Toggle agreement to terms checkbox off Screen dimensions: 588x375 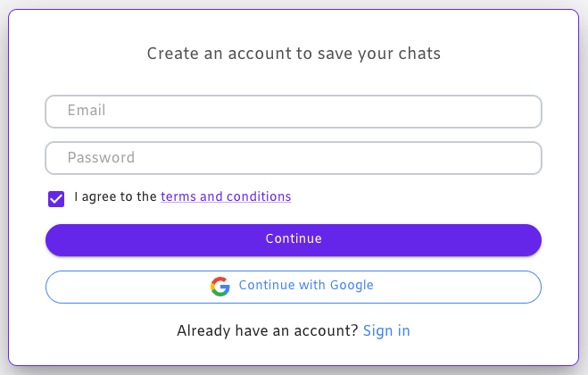pos(56,198)
